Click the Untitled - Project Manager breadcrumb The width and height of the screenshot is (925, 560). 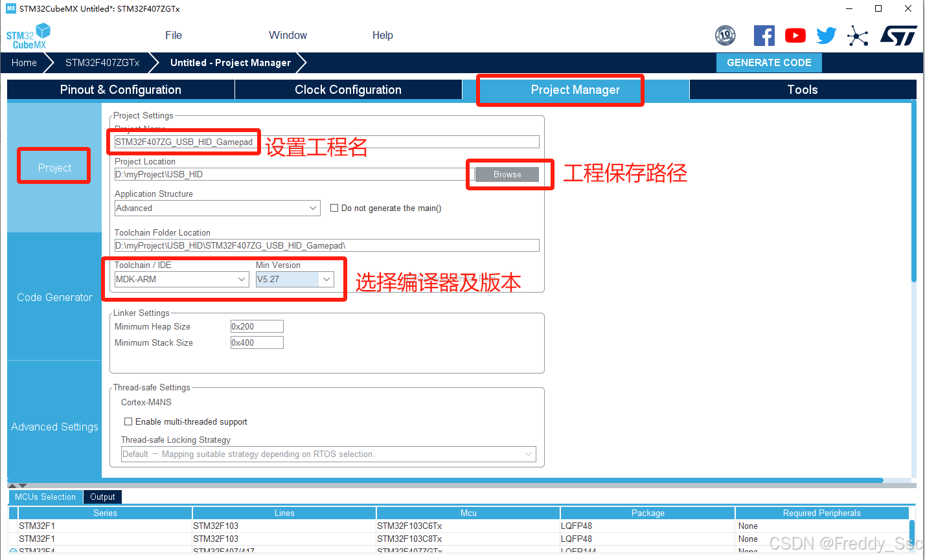[231, 63]
